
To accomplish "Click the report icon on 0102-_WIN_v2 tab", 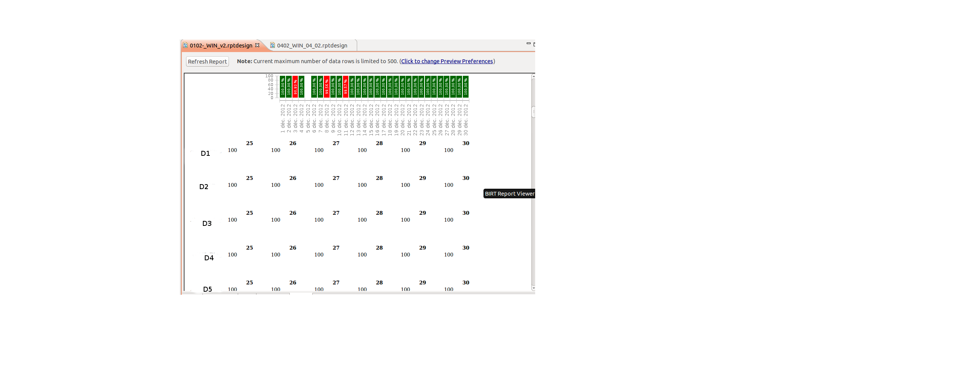I will (x=185, y=45).
